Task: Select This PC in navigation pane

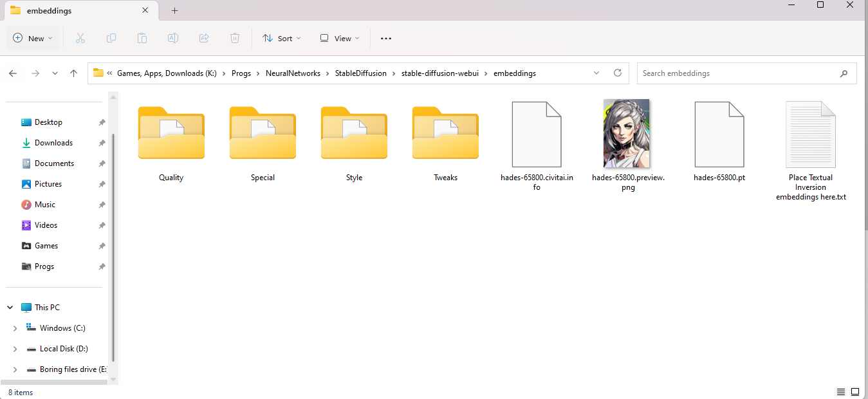Action: 47,308
